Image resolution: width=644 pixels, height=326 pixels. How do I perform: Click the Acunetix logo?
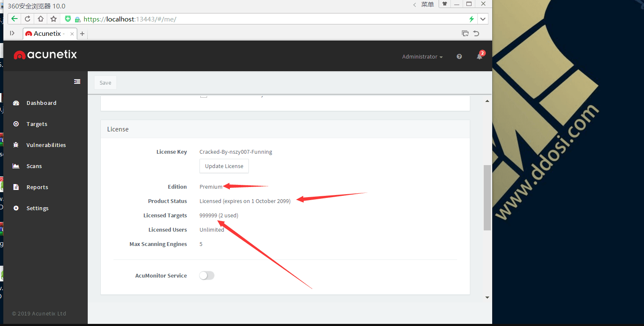point(46,55)
